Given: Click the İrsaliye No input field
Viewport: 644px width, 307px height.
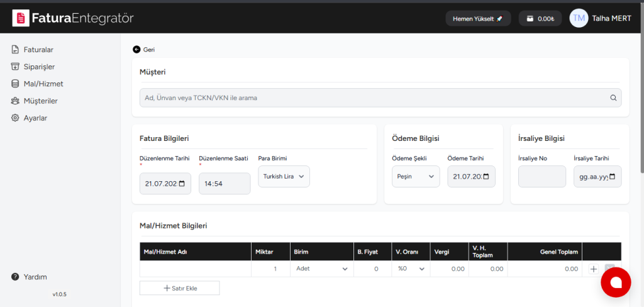Looking at the screenshot, I should (541, 177).
